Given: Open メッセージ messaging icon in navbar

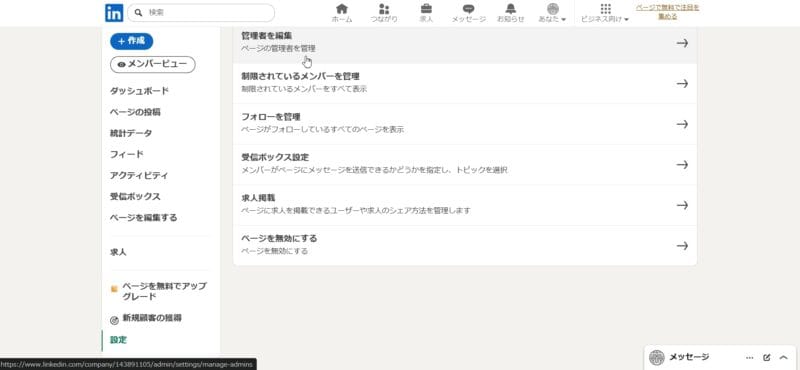Looking at the screenshot, I should click(468, 13).
